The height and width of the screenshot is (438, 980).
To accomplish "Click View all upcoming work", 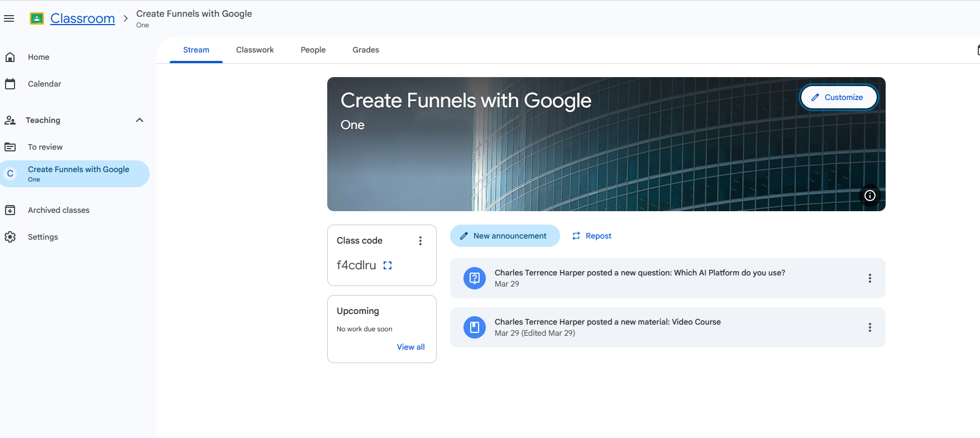I will tap(410, 347).
